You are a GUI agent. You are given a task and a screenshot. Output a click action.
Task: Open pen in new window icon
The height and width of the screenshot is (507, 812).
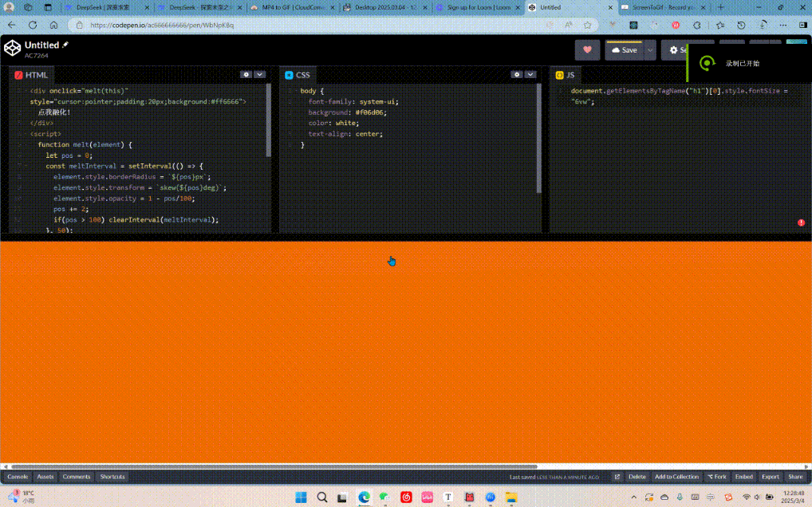click(x=617, y=477)
